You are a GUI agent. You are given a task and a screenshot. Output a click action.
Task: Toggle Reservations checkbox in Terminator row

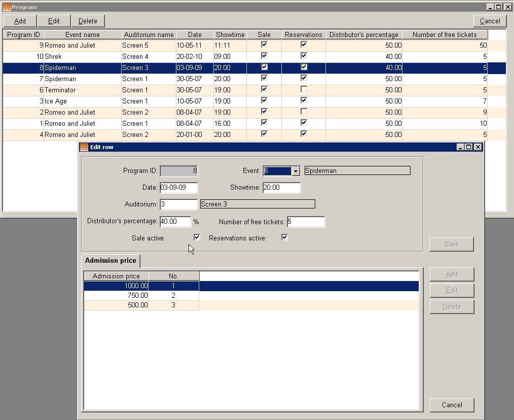304,89
